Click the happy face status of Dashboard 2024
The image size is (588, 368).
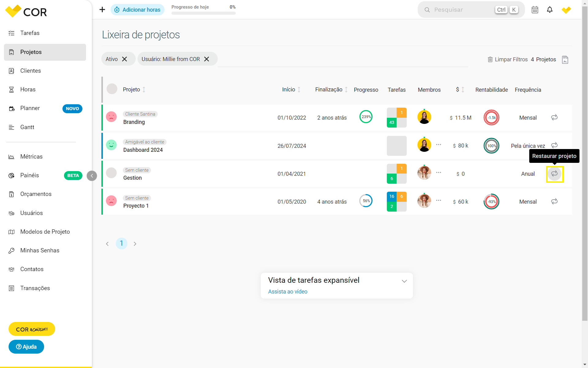pyautogui.click(x=111, y=145)
